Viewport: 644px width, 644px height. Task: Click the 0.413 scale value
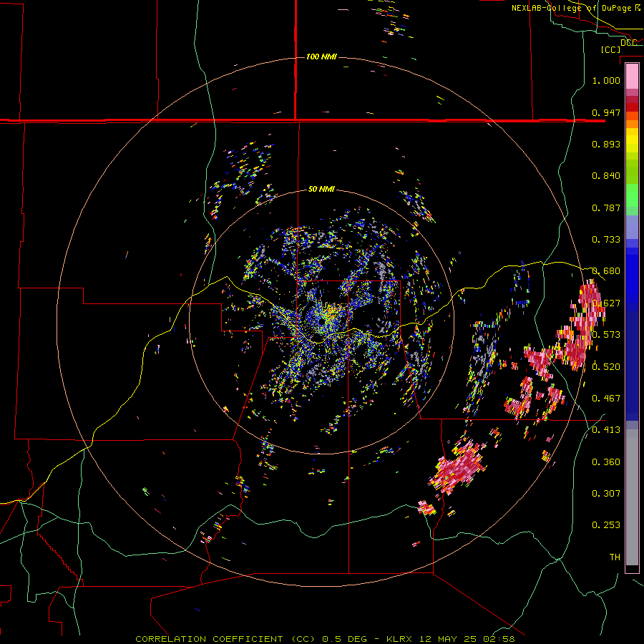pyautogui.click(x=606, y=429)
